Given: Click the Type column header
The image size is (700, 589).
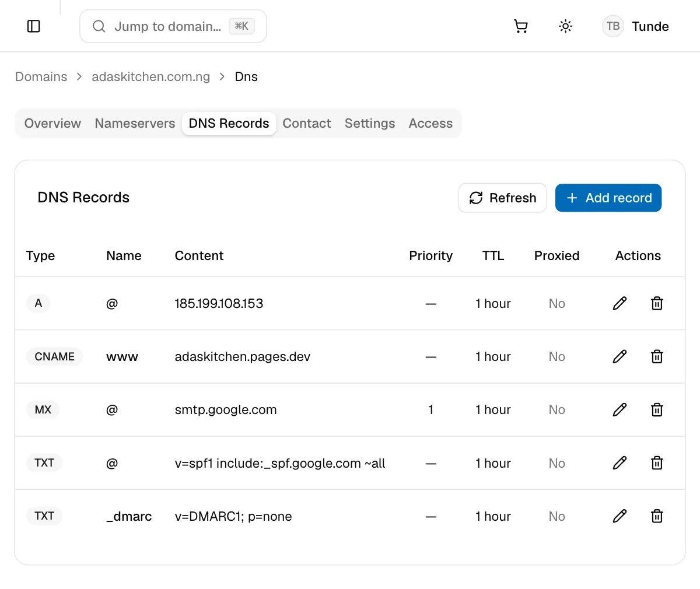Looking at the screenshot, I should click(40, 255).
